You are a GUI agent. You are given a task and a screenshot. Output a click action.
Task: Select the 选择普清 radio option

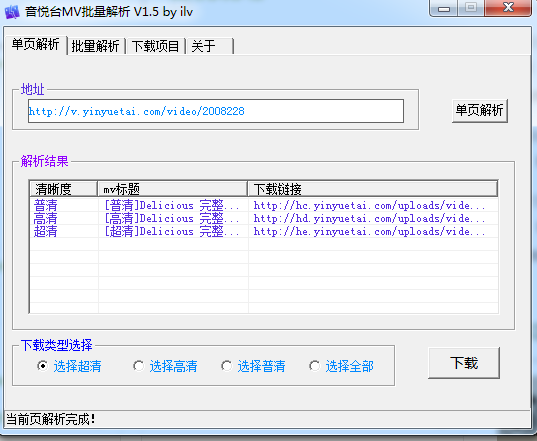[253, 366]
